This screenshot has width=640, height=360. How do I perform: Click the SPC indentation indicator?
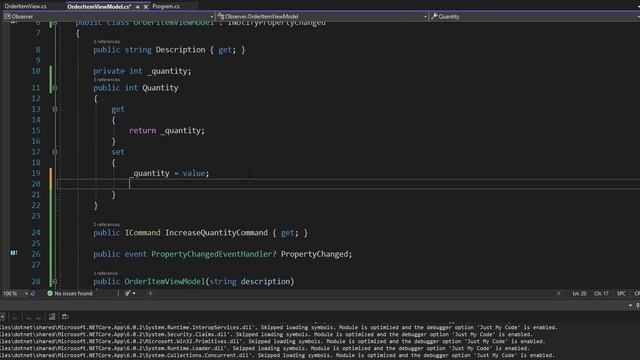(621, 293)
